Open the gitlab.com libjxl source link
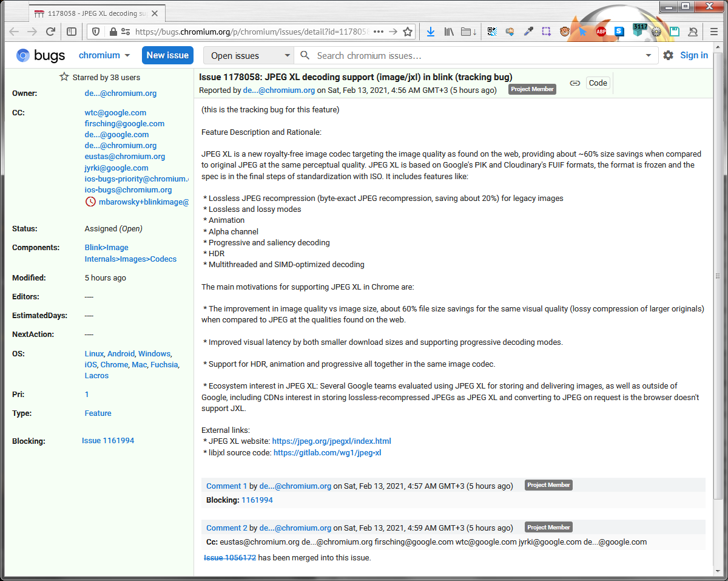The width and height of the screenshot is (728, 581). pos(327,453)
